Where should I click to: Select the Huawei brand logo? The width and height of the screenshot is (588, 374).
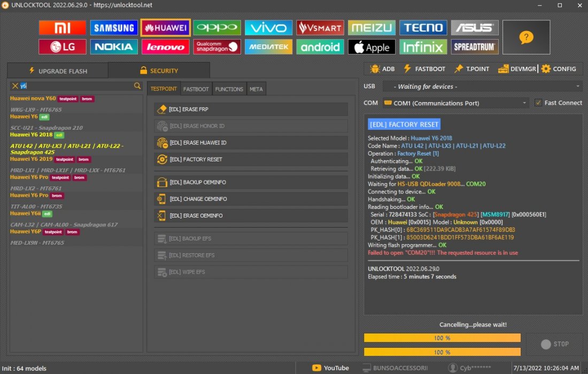[165, 28]
